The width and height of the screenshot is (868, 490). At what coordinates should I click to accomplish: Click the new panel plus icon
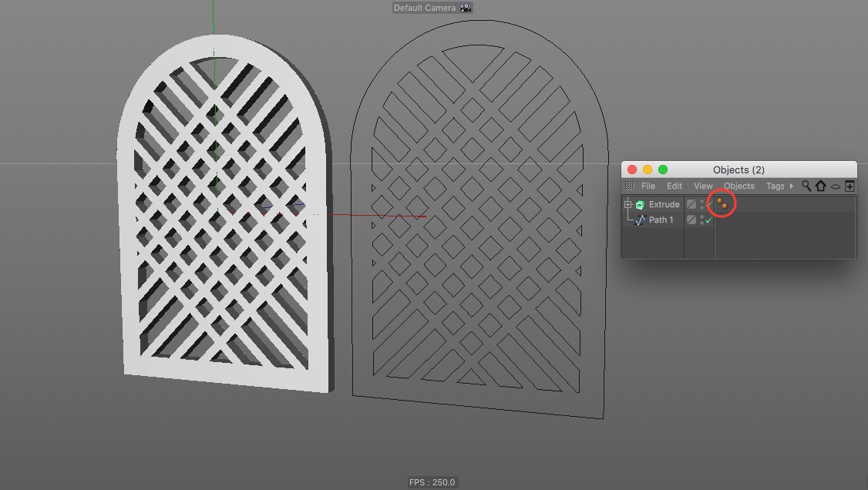tap(849, 186)
